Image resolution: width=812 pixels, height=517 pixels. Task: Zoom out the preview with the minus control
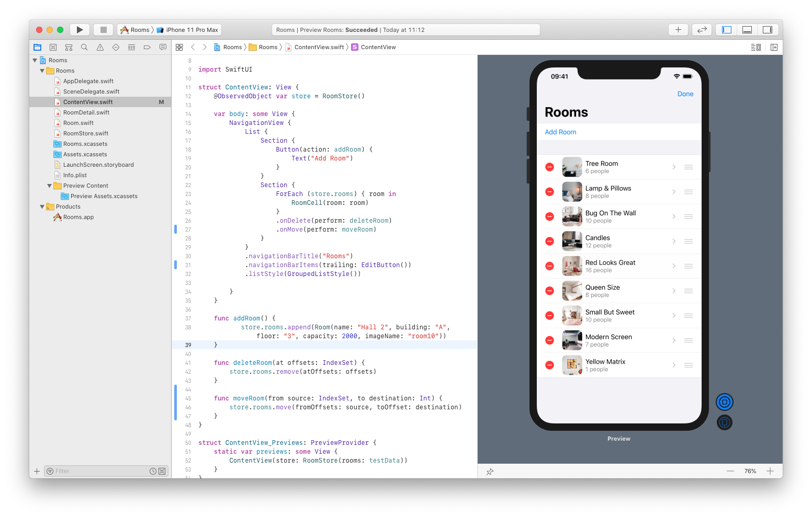pos(730,471)
